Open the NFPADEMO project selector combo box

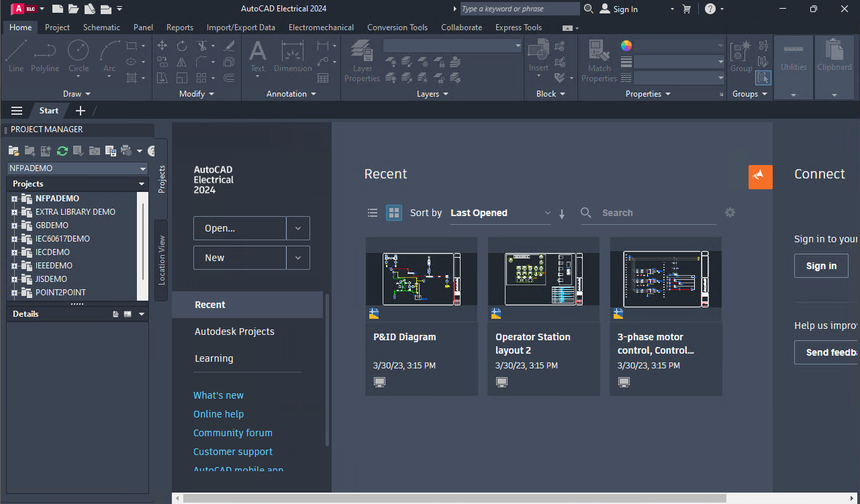coord(77,168)
